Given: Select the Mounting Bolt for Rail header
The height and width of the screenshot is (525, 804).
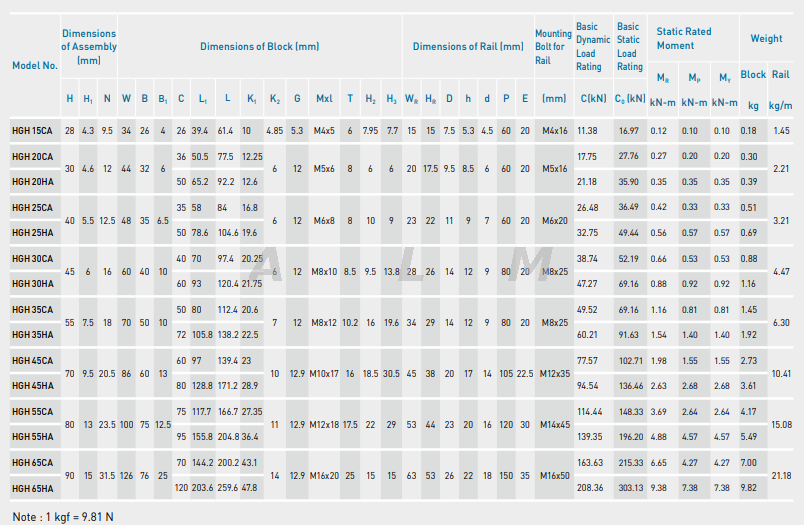Looking at the screenshot, I should [553, 46].
